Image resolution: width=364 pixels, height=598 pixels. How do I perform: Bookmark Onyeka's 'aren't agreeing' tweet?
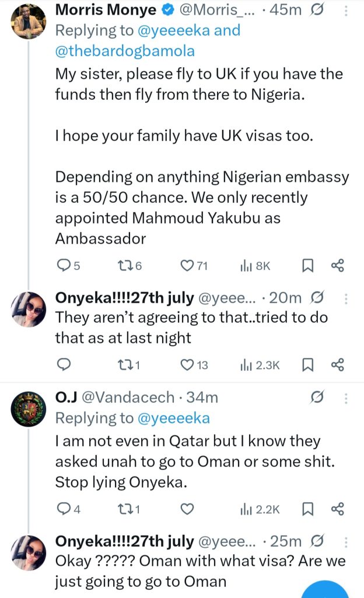(x=307, y=365)
